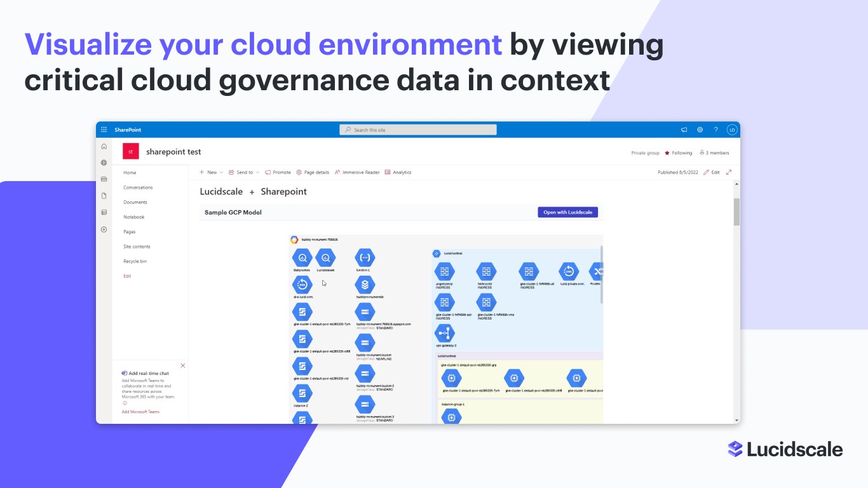Screen dimensions: 868x488
Task: Open the help question mark icon
Action: pyautogui.click(x=716, y=130)
